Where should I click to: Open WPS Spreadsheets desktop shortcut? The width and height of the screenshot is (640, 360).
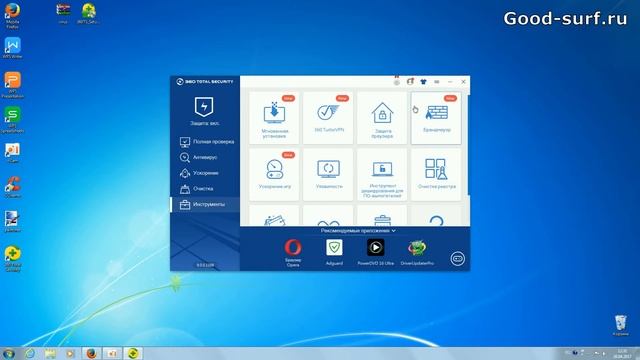12,120
